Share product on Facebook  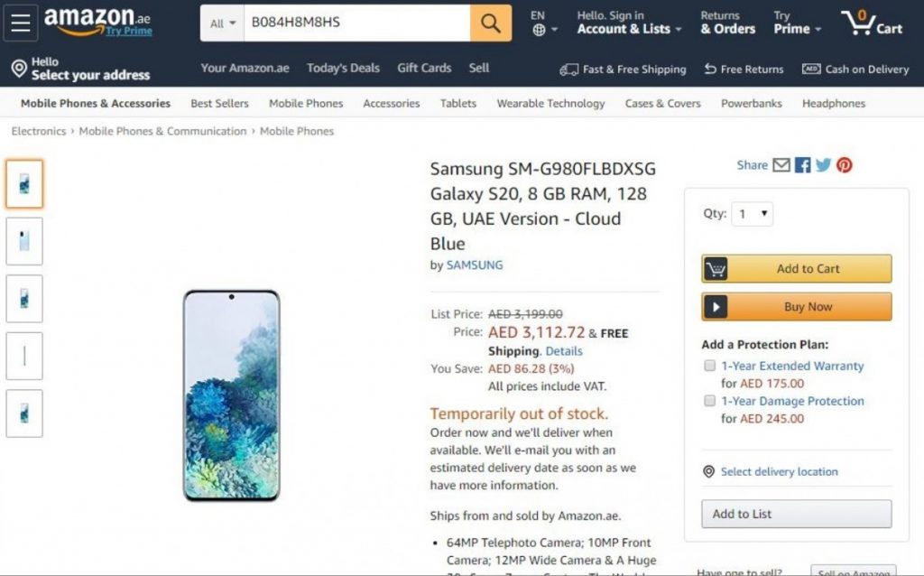click(802, 165)
